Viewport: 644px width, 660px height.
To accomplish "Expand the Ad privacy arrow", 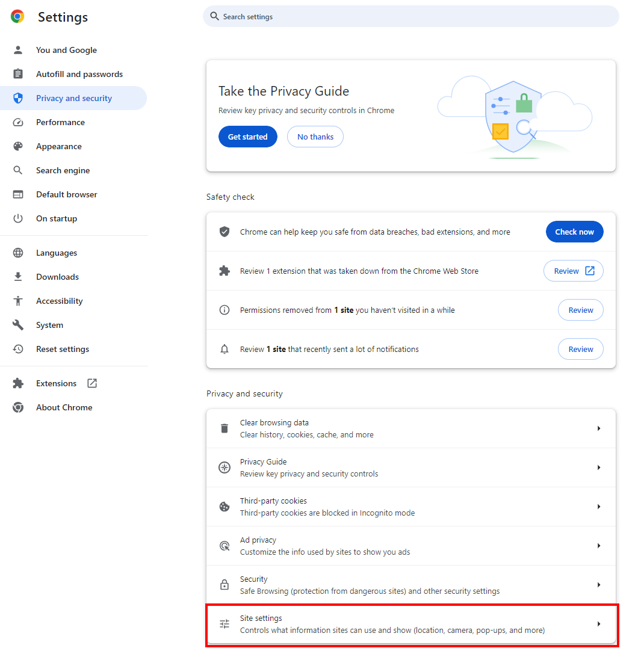I will click(x=598, y=546).
